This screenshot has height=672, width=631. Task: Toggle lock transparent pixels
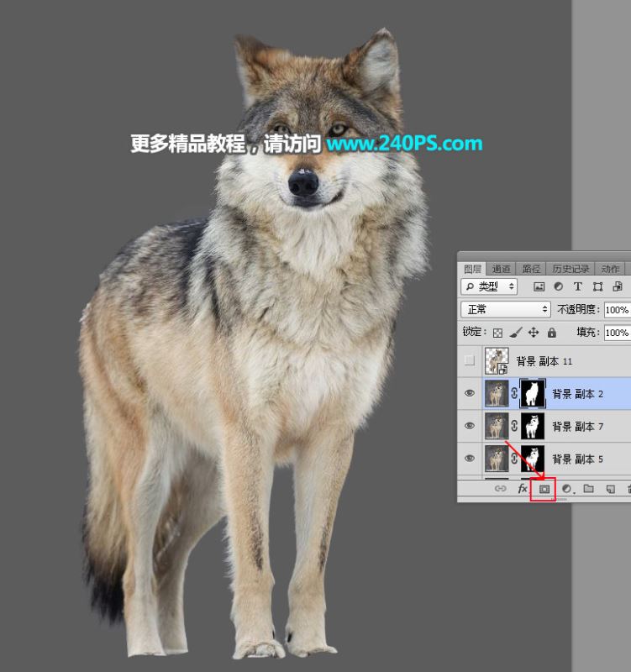pos(497,333)
